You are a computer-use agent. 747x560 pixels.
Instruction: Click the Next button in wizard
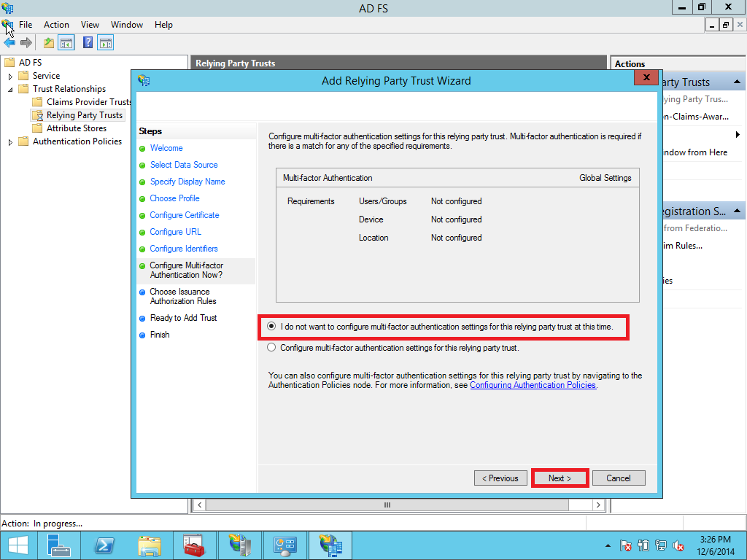click(x=560, y=478)
